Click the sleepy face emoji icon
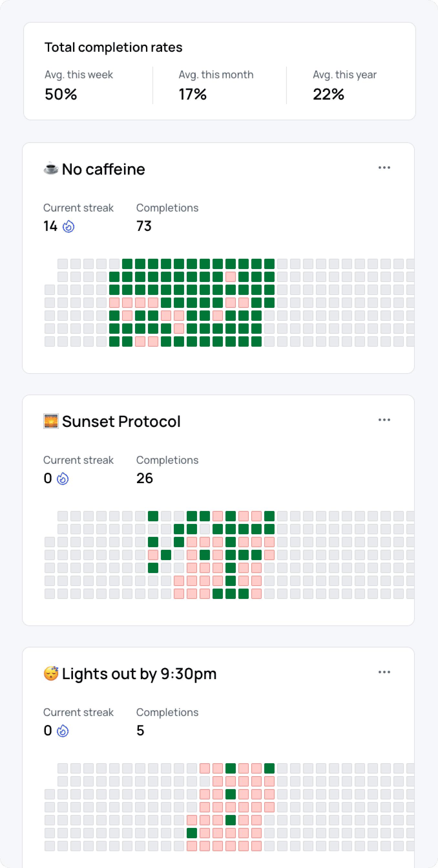The image size is (438, 868). [51, 673]
